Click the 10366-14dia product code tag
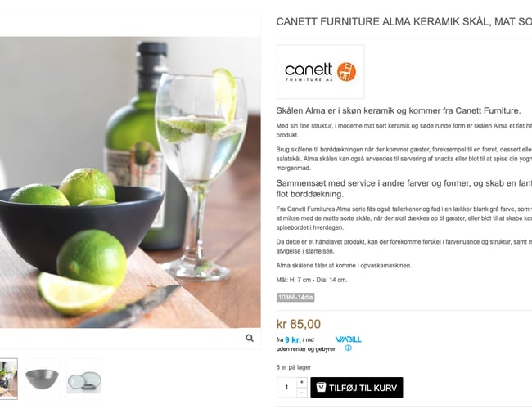The width and height of the screenshot is (532, 409). coord(295,297)
